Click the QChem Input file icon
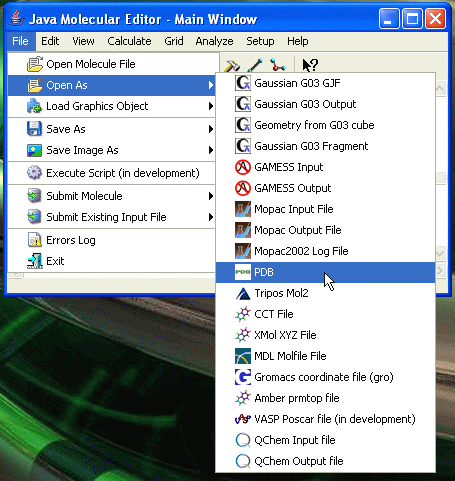 coord(243,440)
